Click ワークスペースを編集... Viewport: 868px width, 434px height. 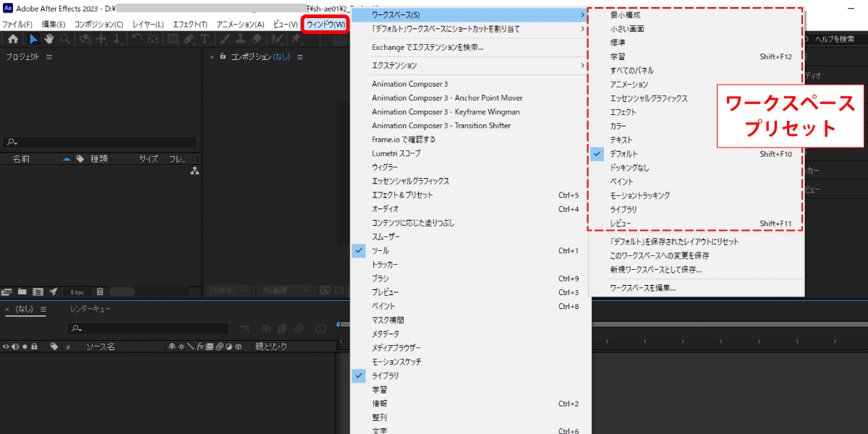(697, 288)
